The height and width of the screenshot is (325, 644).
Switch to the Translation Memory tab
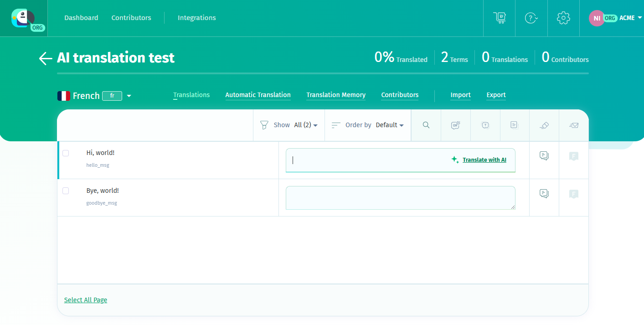coord(336,95)
